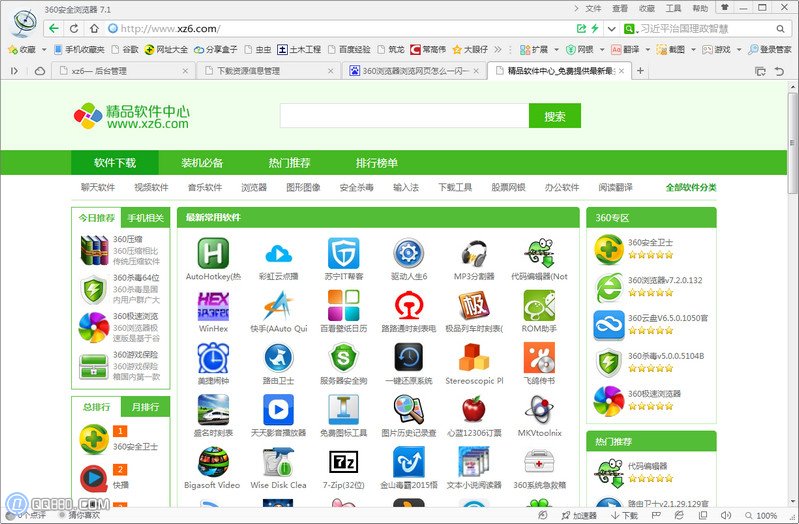Switch to 手机相关 tab
Image resolution: width=799 pixels, height=524 pixels.
(x=145, y=218)
